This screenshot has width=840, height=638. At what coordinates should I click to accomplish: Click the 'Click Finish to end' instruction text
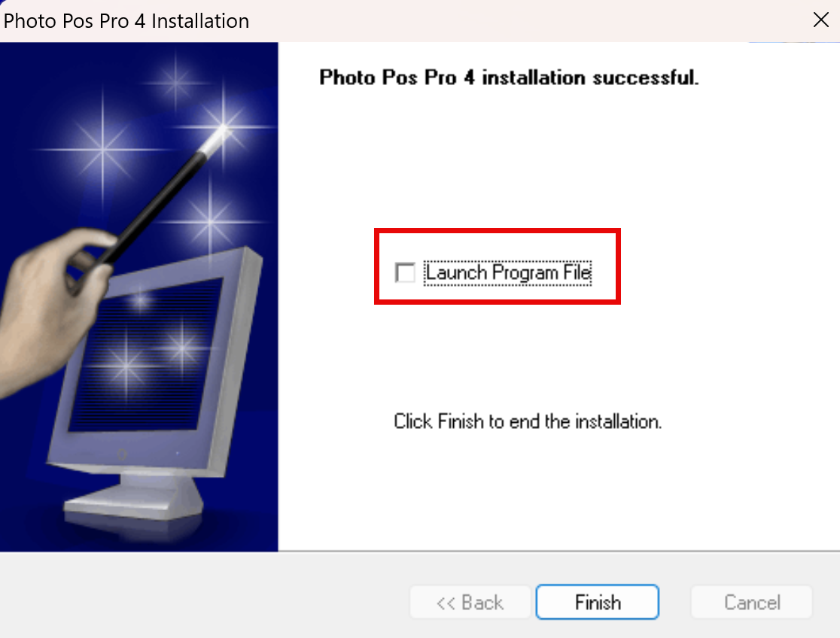point(528,421)
